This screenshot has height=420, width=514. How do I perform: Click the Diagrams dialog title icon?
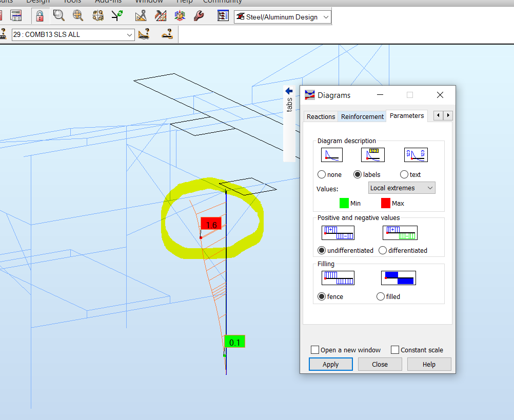[x=309, y=95]
